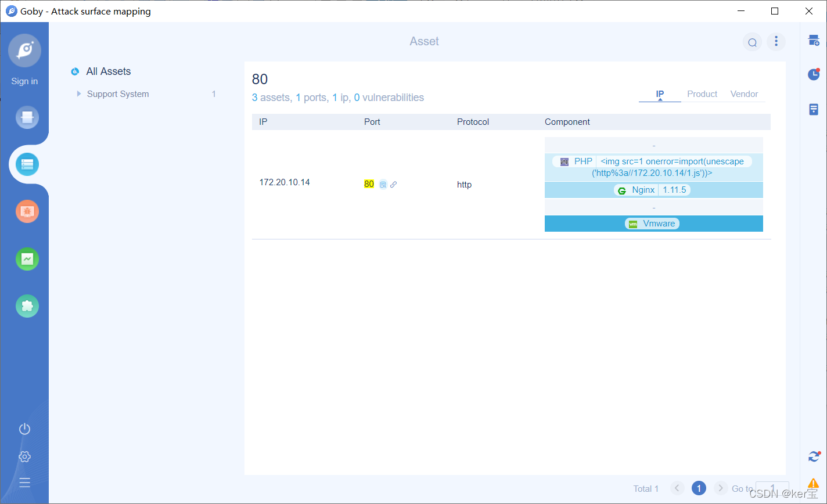The width and height of the screenshot is (827, 504).
Task: Minimize the Goby window
Action: [x=740, y=11]
